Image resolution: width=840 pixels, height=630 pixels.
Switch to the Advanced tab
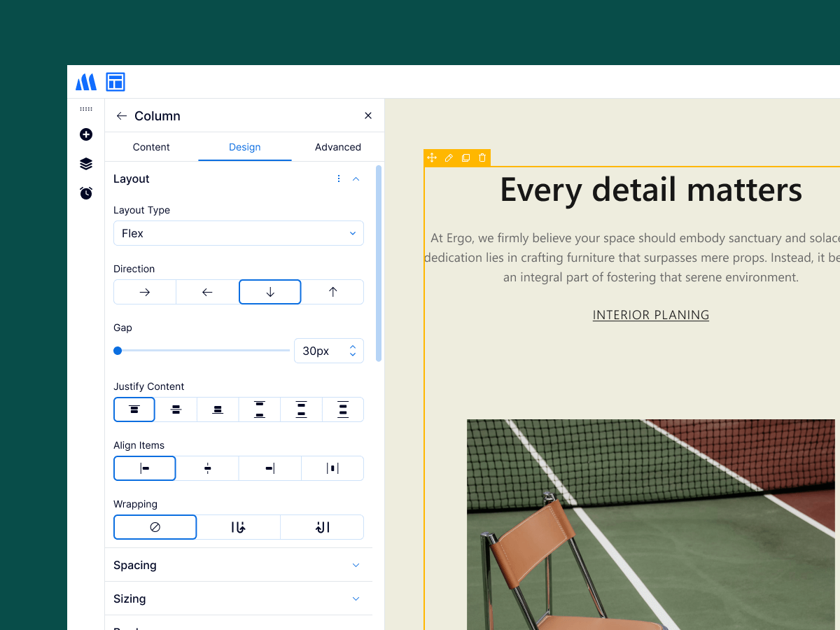click(337, 147)
